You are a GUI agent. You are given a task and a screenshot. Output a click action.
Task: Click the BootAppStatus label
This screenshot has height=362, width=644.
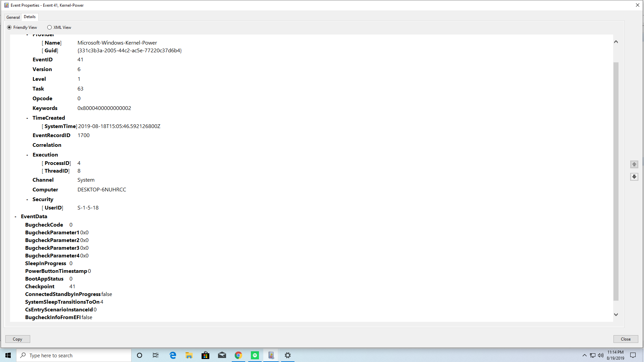44,279
